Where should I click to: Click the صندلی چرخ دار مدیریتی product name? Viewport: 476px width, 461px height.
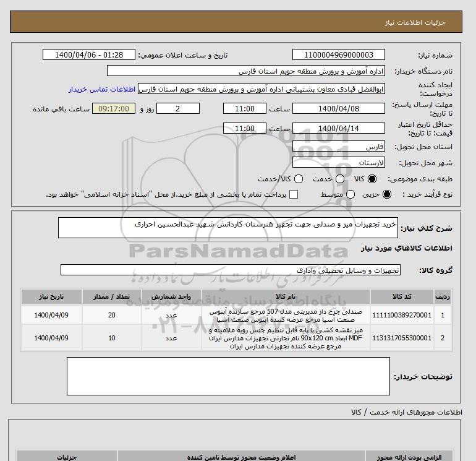point(286,316)
